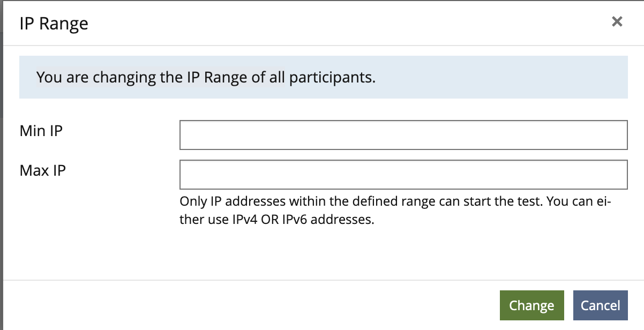Focus the empty Max IP entry box
The height and width of the screenshot is (330, 644).
coord(403,174)
